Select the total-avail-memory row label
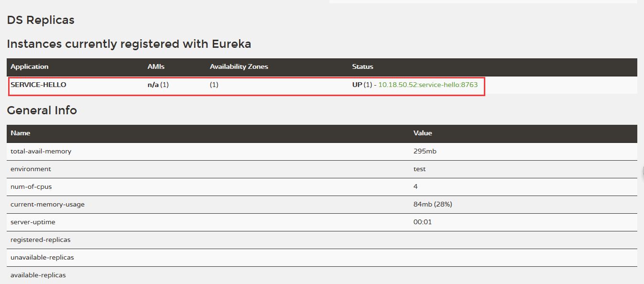Image resolution: width=644 pixels, height=284 pixels. pyautogui.click(x=41, y=151)
